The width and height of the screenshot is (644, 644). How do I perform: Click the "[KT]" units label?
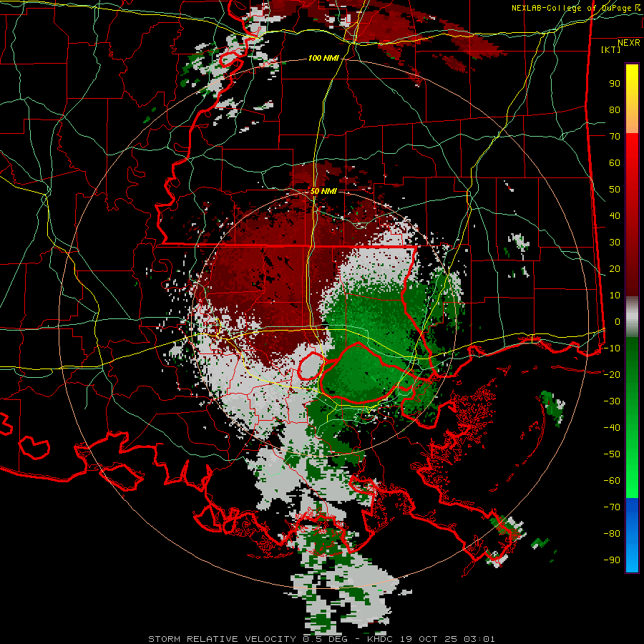click(611, 49)
